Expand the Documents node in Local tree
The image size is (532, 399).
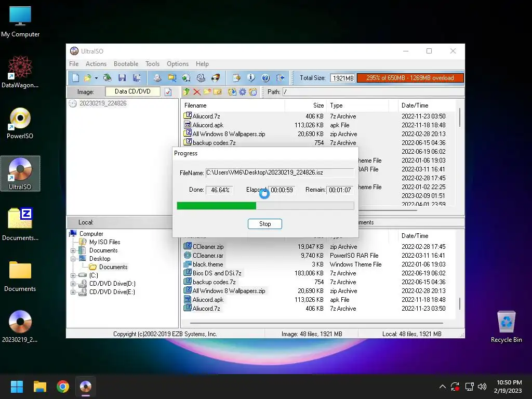pos(73,251)
